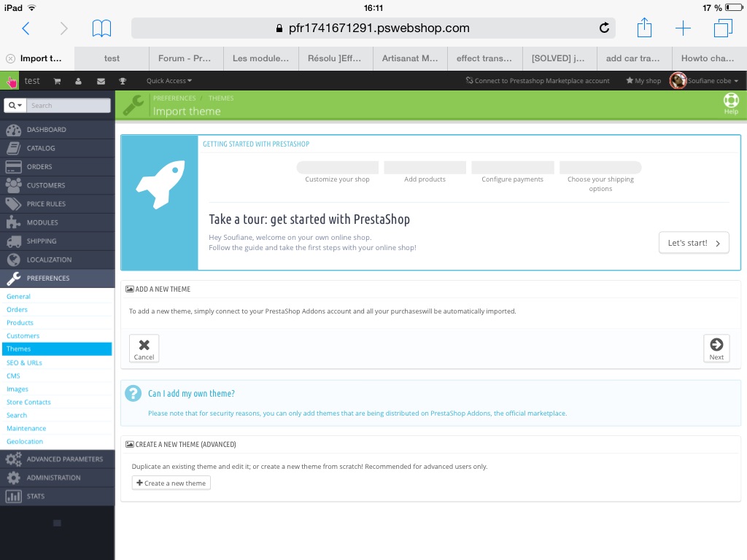This screenshot has width=747, height=560.
Task: Click Themes in the breadcrumb
Action: 221,98
